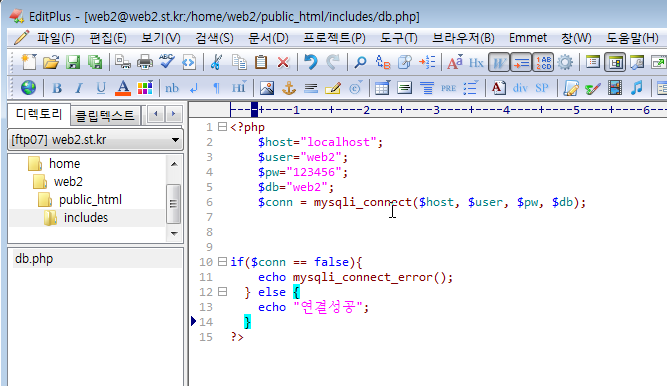Insert a div tag

point(520,88)
